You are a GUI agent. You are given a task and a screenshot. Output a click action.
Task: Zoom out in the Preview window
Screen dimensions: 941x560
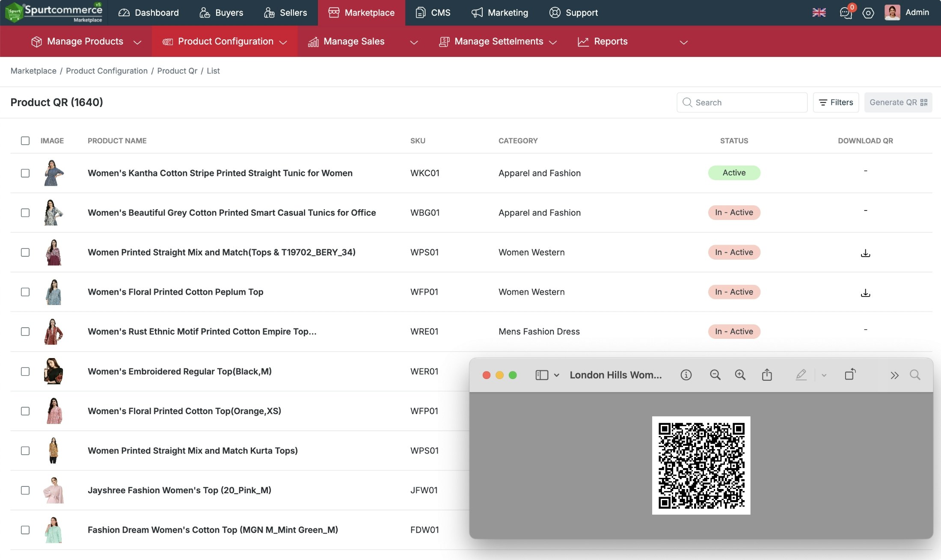715,375
